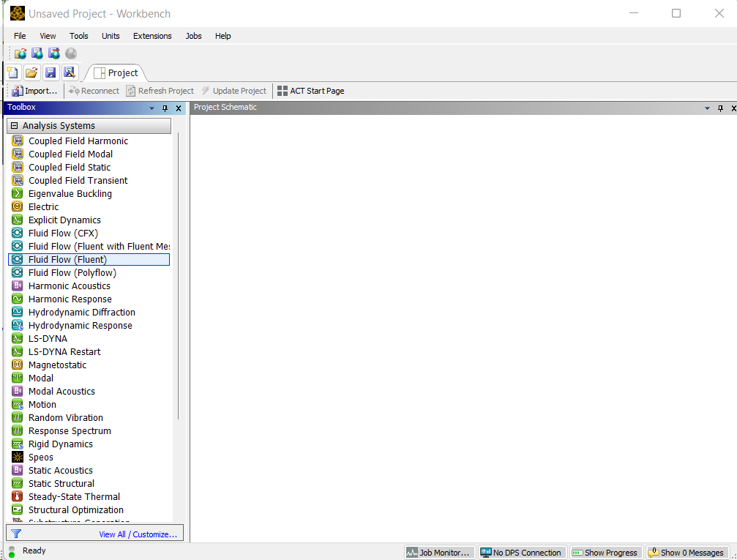Click the New Project icon
The height and width of the screenshot is (560, 737).
coord(12,72)
